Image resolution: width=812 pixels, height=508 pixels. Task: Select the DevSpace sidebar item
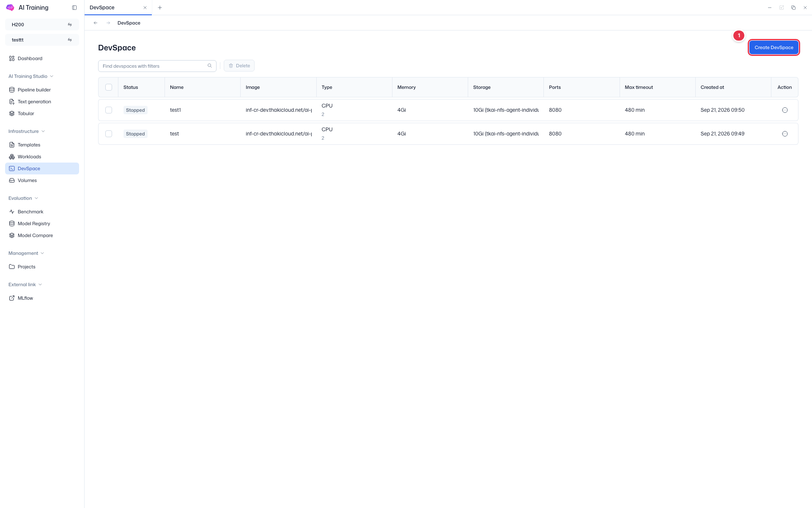tap(42, 168)
